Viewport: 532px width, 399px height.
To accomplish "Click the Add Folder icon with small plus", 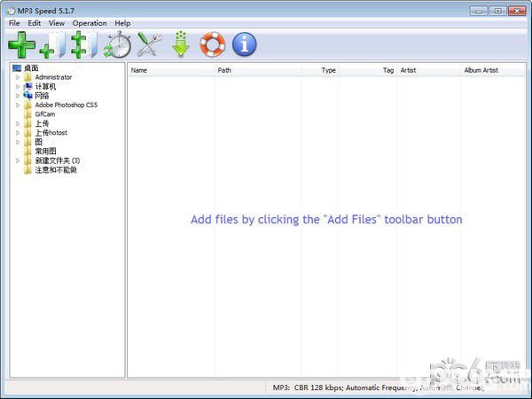I will 52,44.
